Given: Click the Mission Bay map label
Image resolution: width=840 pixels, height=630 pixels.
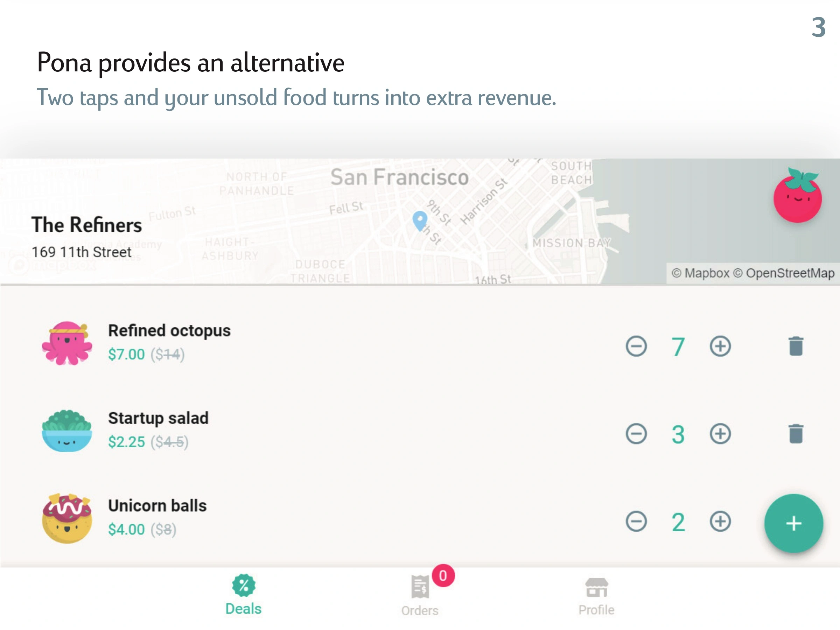Looking at the screenshot, I should (572, 243).
